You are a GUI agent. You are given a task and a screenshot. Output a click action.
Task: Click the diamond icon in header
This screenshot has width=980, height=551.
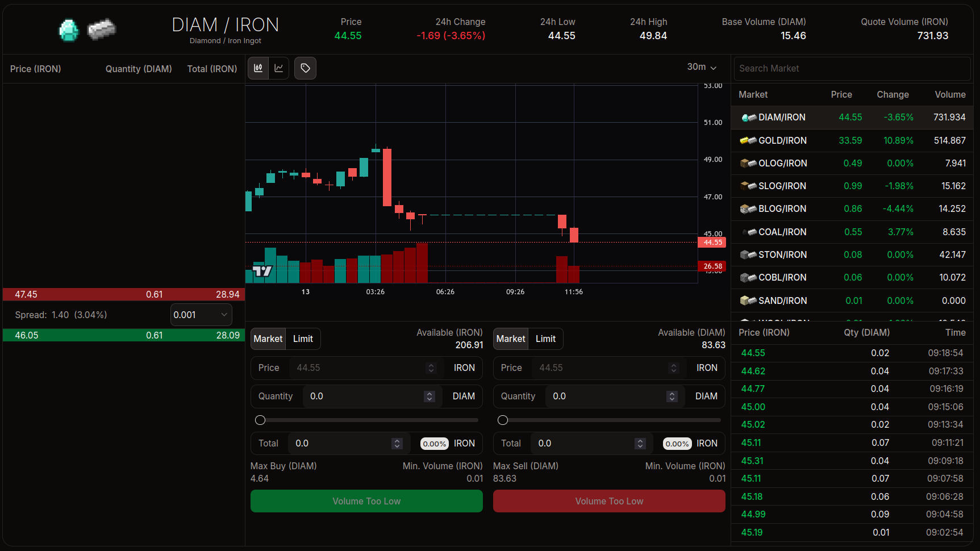pyautogui.click(x=69, y=30)
